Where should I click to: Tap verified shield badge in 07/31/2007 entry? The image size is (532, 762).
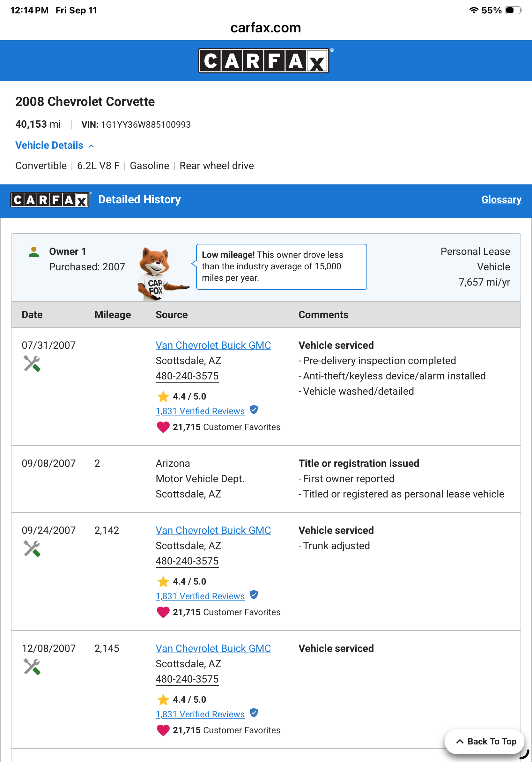tap(254, 410)
